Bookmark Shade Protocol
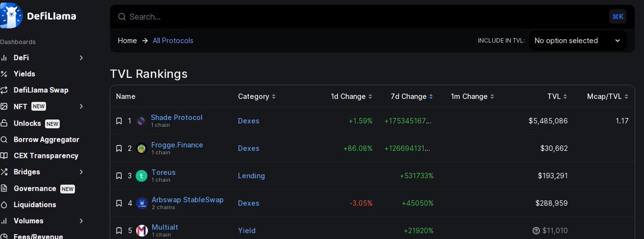The image size is (644, 239). pyautogui.click(x=119, y=121)
